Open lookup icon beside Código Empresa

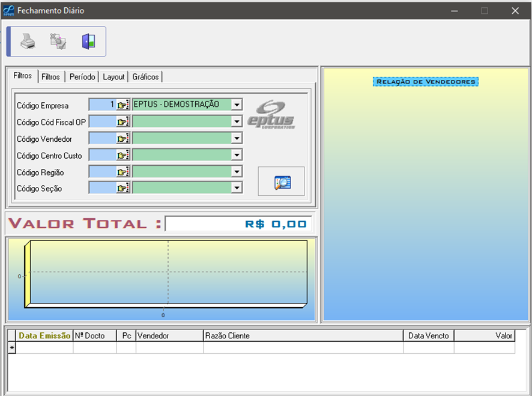click(123, 105)
